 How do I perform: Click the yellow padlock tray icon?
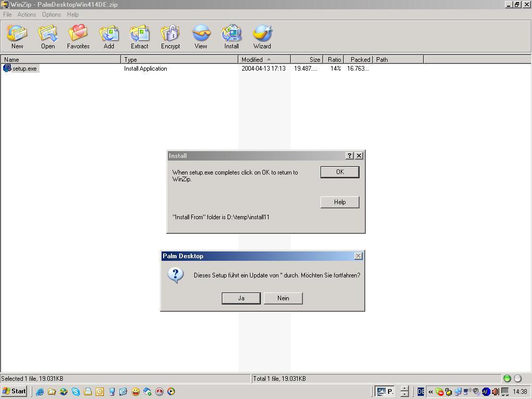pos(449,392)
